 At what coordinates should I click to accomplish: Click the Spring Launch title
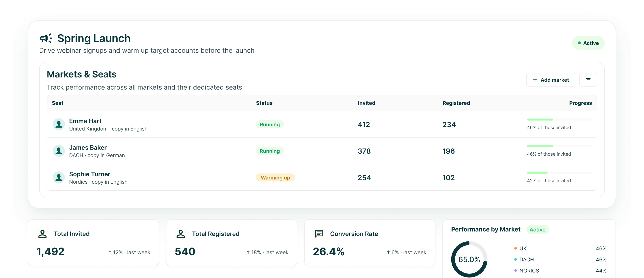coord(94,38)
